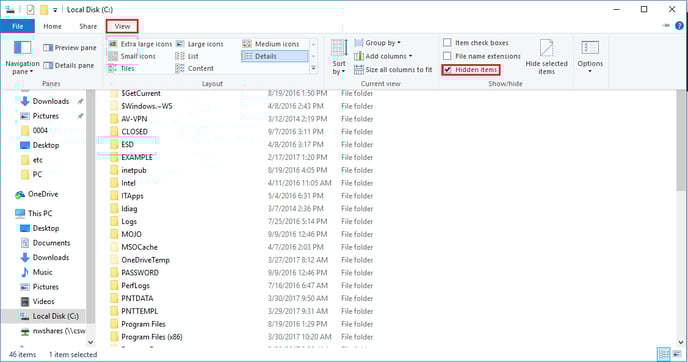
Task: Click the Properties quick access checkmark icon
Action: [x=30, y=9]
